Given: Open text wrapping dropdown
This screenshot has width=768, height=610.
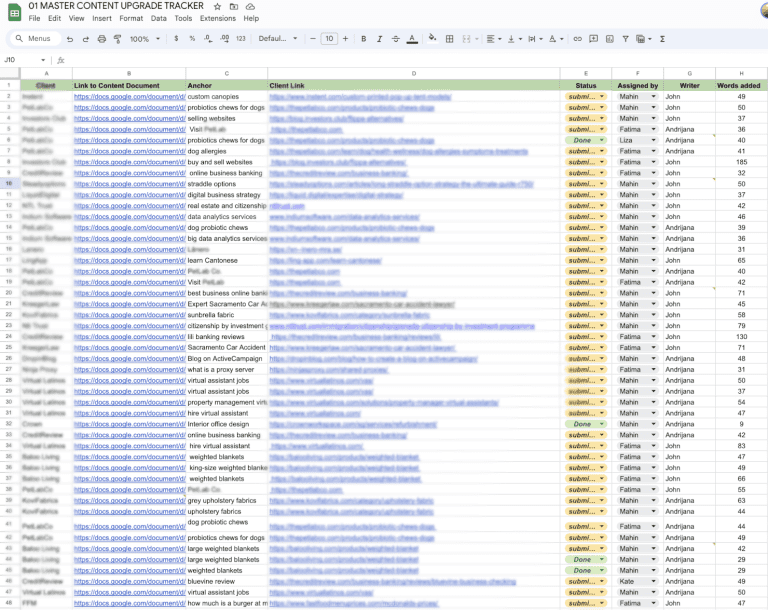Looking at the screenshot, I should [535, 39].
